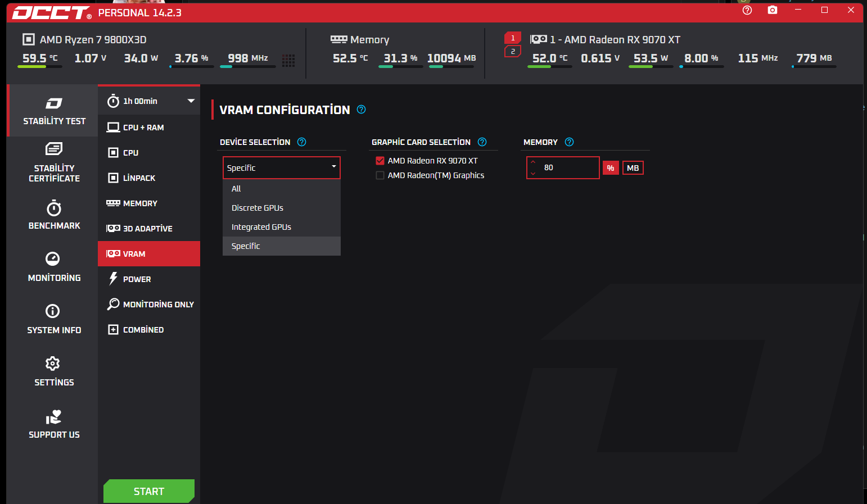Image resolution: width=867 pixels, height=504 pixels.
Task: Select the Linpack test
Action: click(x=150, y=178)
